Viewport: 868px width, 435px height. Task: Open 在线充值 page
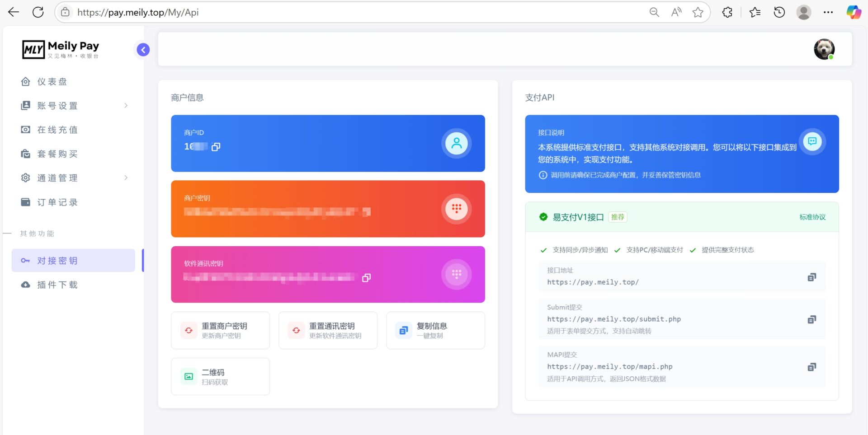point(57,130)
